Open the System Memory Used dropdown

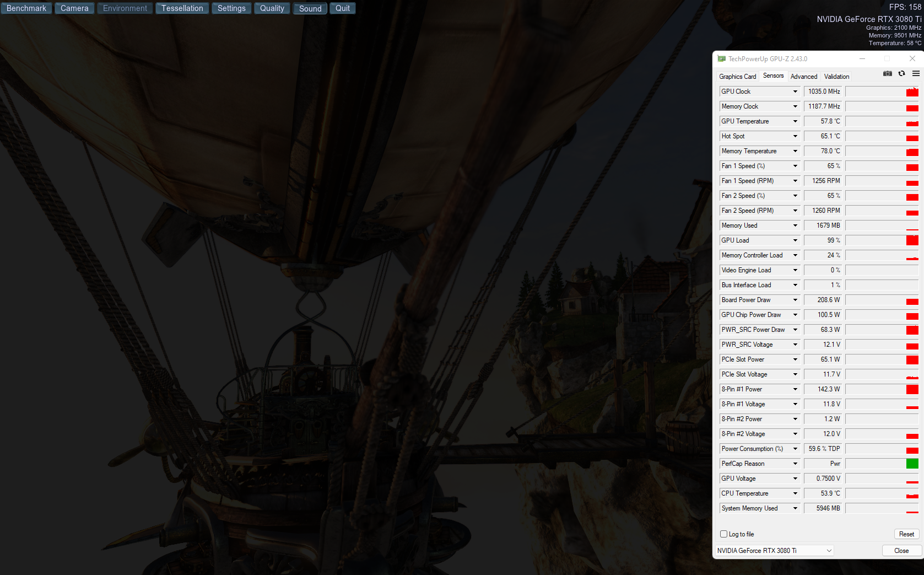click(x=795, y=508)
